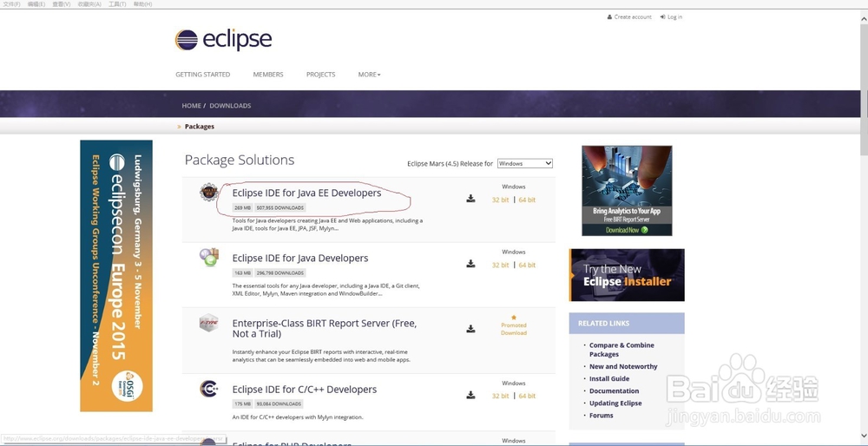868x446 pixels.
Task: Click the BIRT Report Server package icon
Action: point(209,323)
